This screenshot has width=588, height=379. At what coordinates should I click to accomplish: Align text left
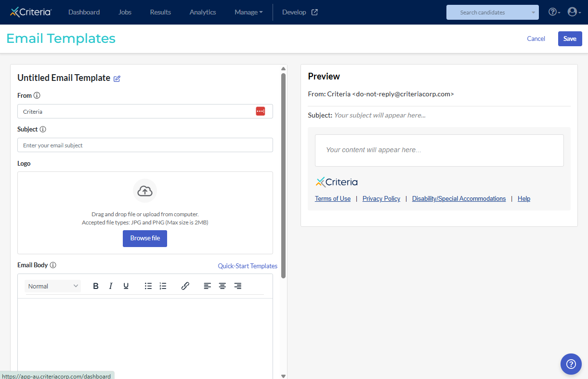click(207, 286)
